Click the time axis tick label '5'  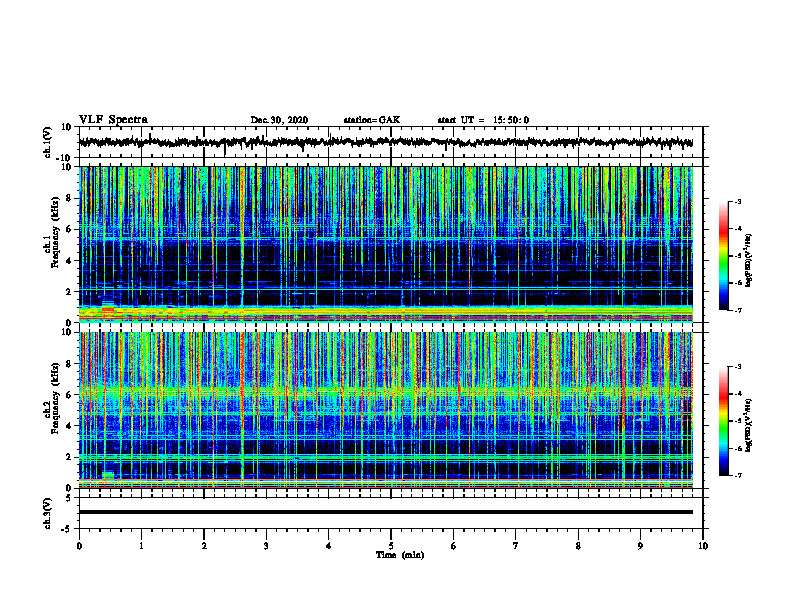tap(391, 546)
